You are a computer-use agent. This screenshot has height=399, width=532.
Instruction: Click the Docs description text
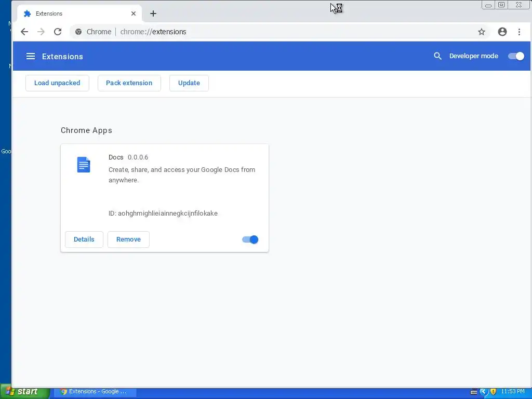(x=182, y=175)
